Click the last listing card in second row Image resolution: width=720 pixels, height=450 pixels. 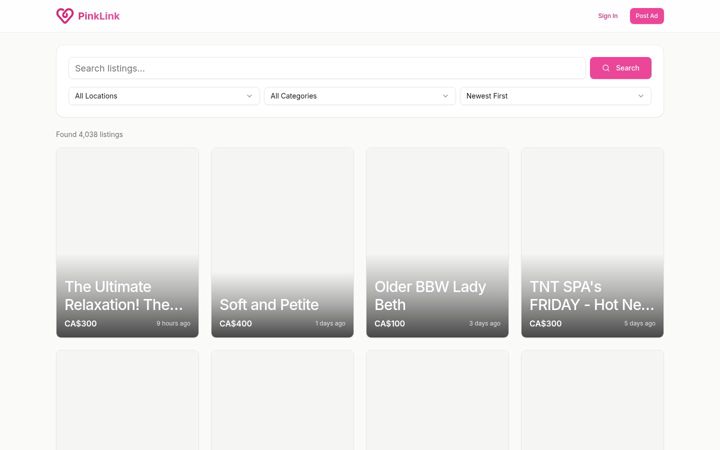click(x=592, y=400)
